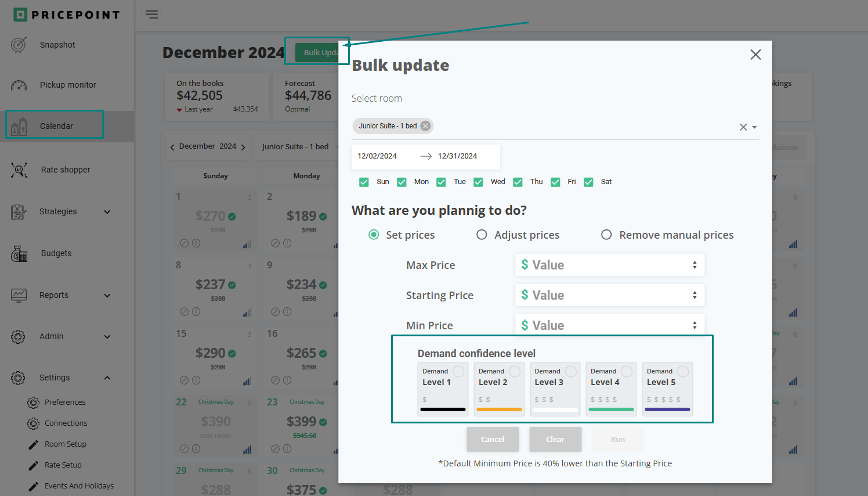Toggle the Wed day checkbox
868x496 pixels.
coord(478,182)
